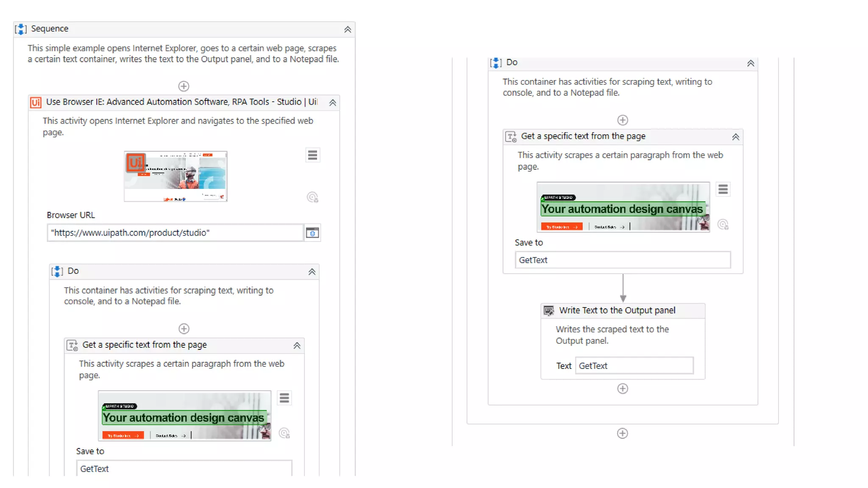Collapse the right Do container
Image resolution: width=868 pixels, height=488 pixels.
point(750,63)
